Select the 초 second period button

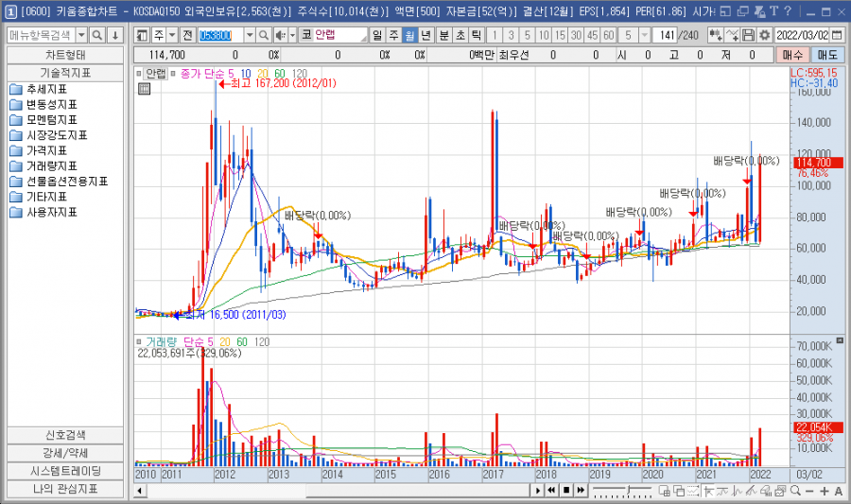[x=460, y=35]
